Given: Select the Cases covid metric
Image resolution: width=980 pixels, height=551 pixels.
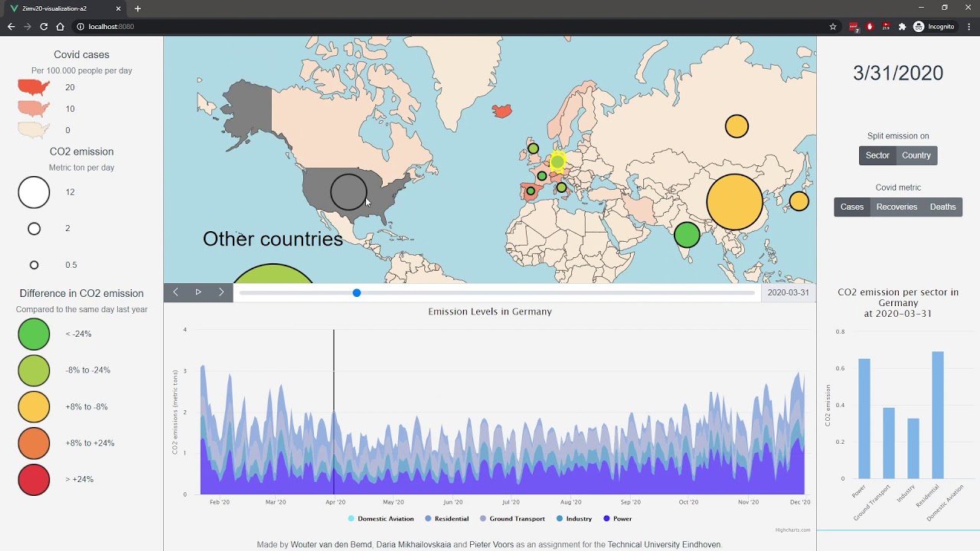Looking at the screenshot, I should 852,207.
